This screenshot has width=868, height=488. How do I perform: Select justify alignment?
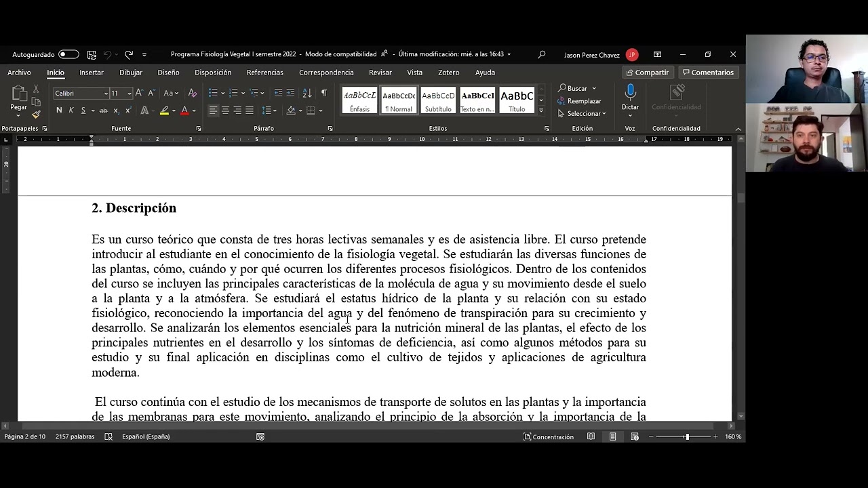click(250, 110)
